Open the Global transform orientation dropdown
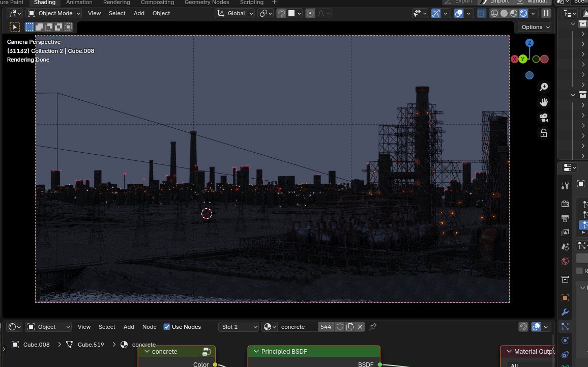 [x=235, y=14]
